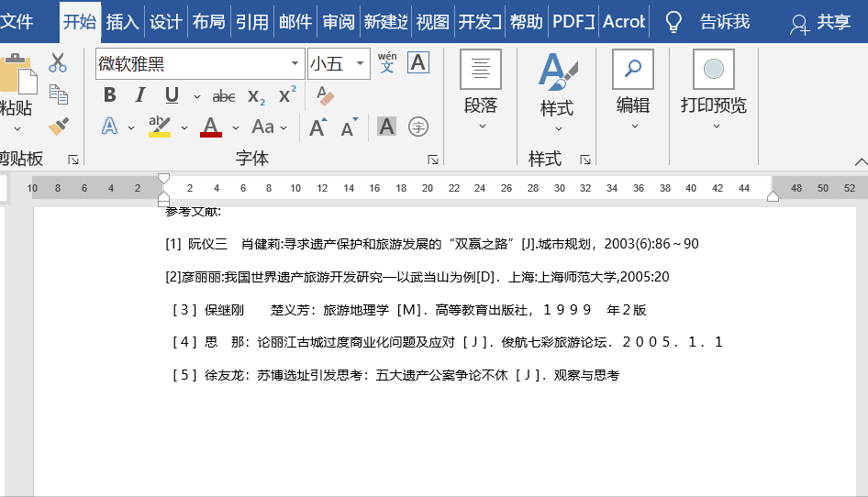Switch to 引用 tab
Viewport: 868px width, 497px height.
(x=252, y=22)
